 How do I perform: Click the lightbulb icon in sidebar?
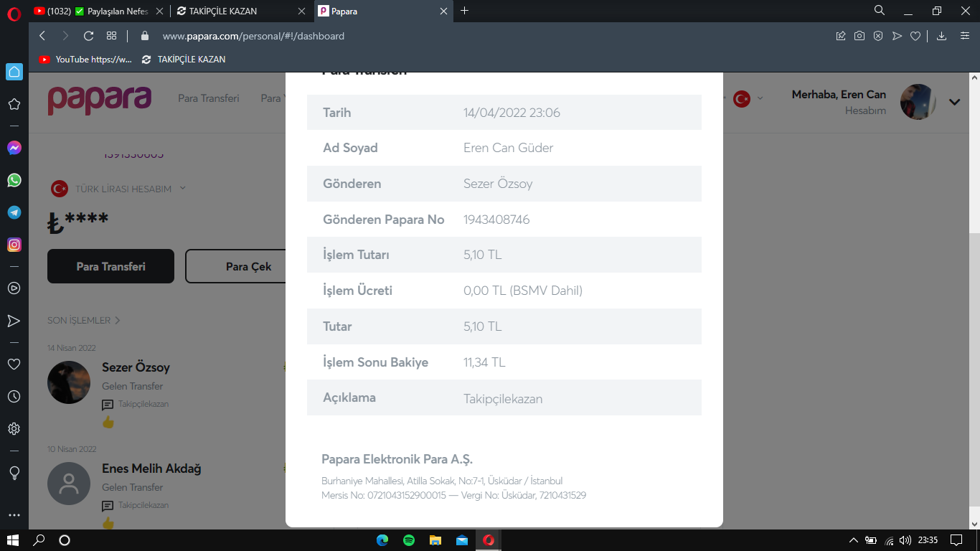point(14,473)
